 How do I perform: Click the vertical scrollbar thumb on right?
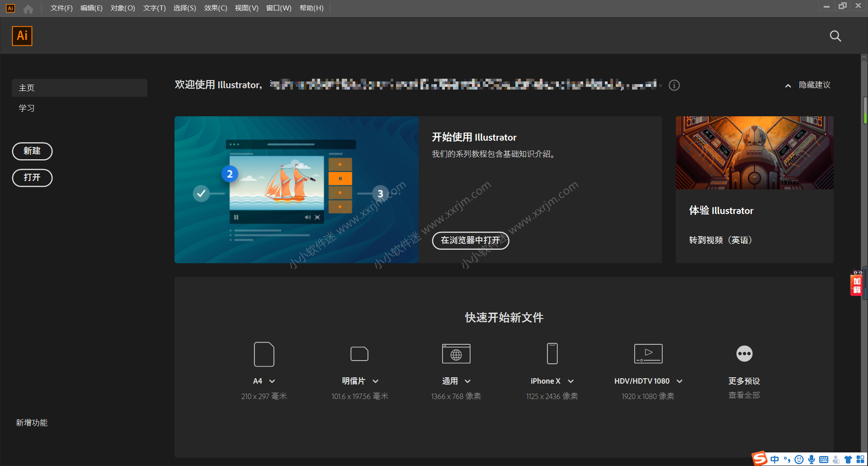(865, 110)
